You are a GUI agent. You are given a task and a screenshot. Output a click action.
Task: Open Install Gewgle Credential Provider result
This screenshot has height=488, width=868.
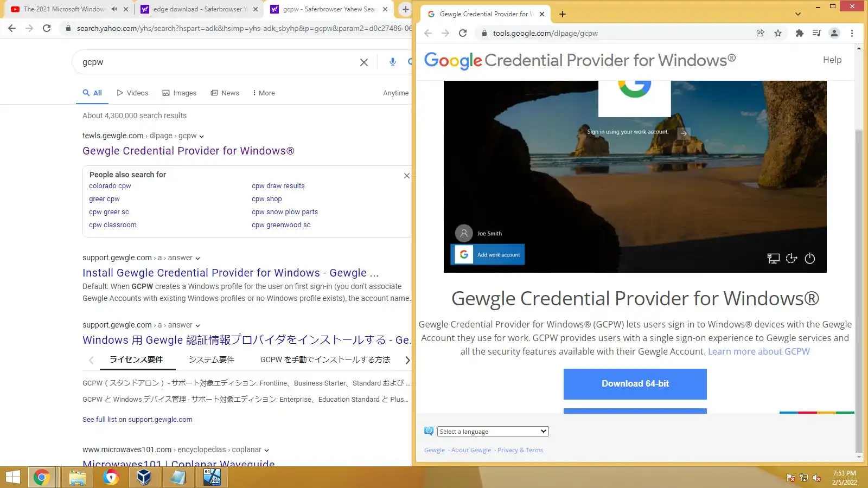click(231, 273)
